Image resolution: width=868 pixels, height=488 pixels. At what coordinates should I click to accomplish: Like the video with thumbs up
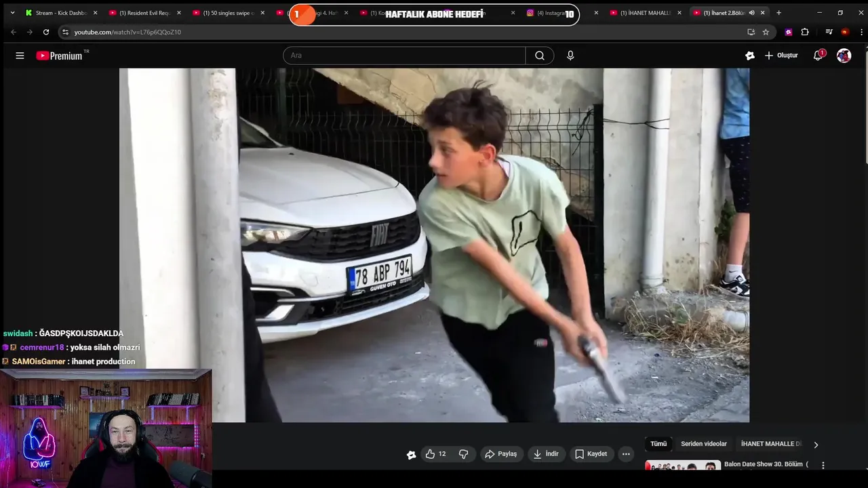[x=435, y=454]
